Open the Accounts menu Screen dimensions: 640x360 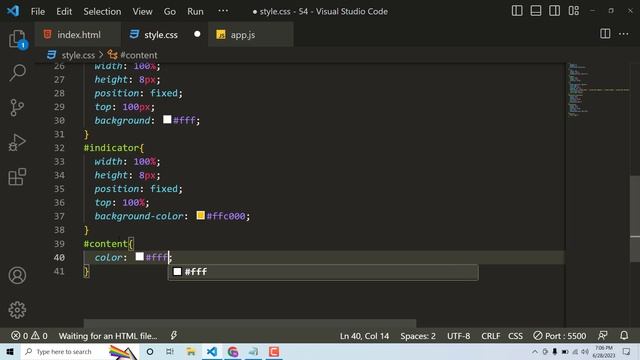click(17, 276)
